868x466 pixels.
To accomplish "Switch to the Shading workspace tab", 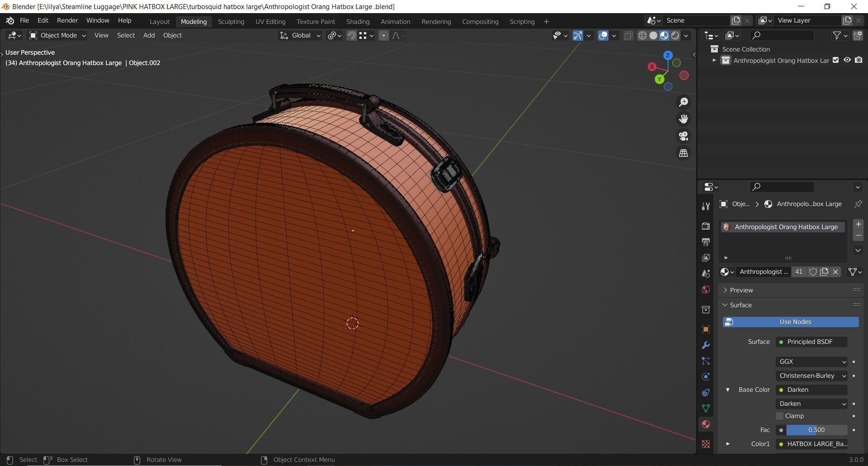I will tap(358, 22).
